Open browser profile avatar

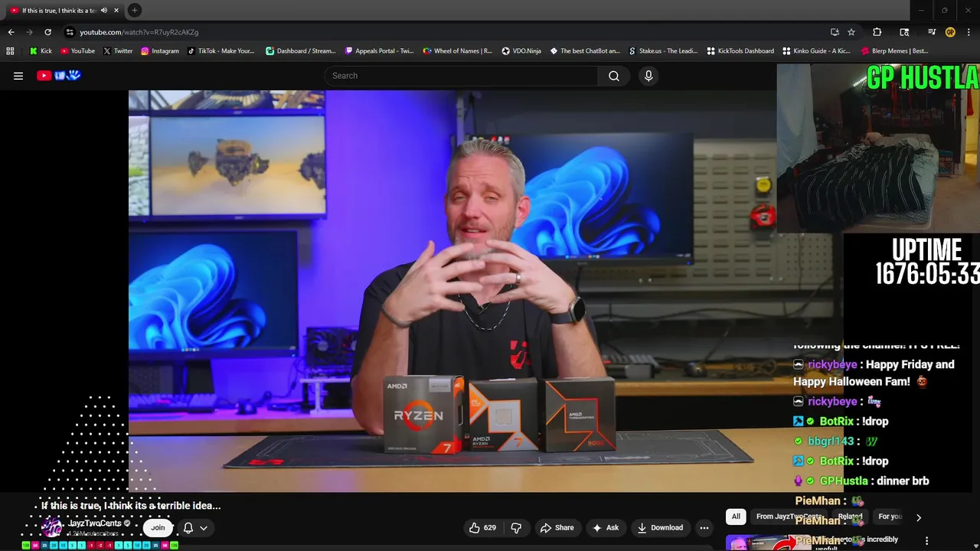pos(950,32)
